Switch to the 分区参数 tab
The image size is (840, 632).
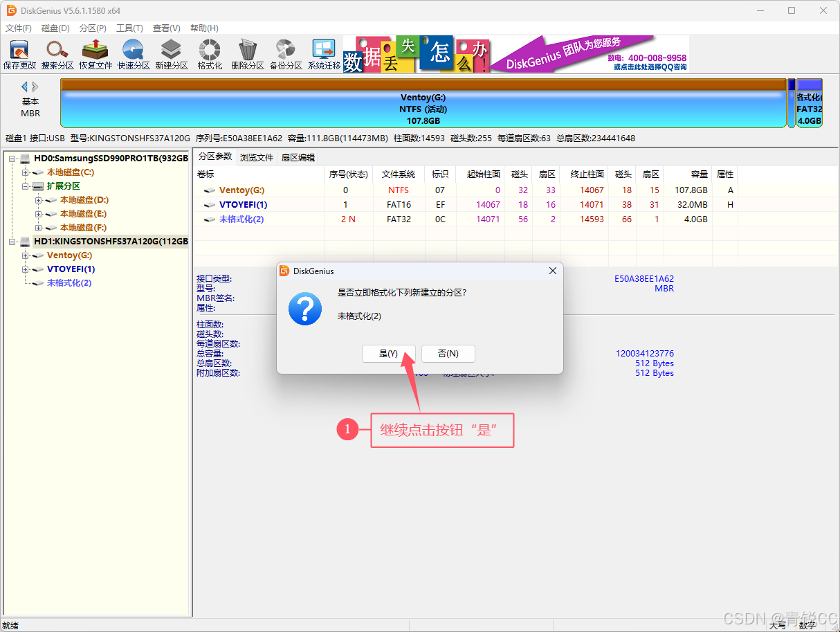(x=215, y=156)
